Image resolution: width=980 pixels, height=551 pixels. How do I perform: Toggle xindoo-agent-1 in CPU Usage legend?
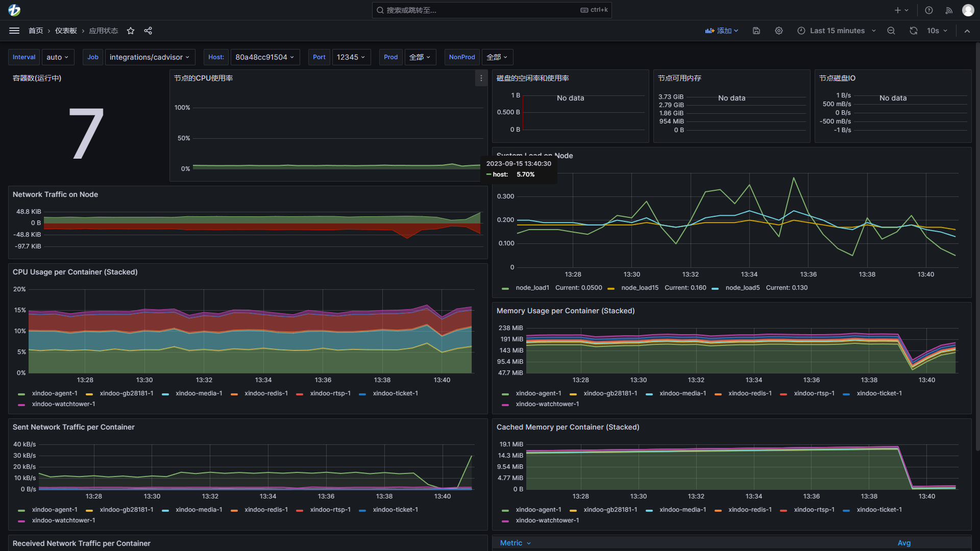click(x=55, y=393)
